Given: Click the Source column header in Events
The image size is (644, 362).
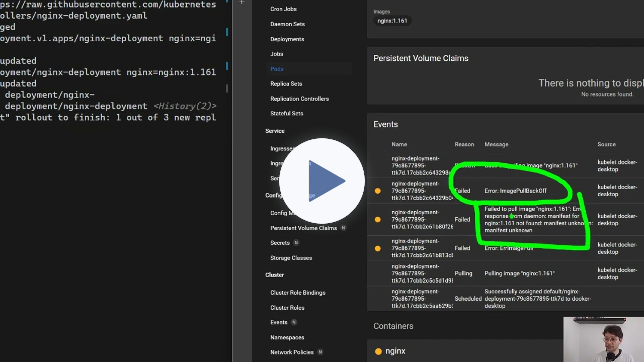Looking at the screenshot, I should pos(607,144).
